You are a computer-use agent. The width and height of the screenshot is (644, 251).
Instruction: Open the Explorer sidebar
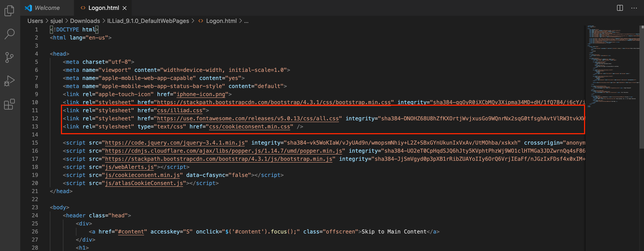9,11
